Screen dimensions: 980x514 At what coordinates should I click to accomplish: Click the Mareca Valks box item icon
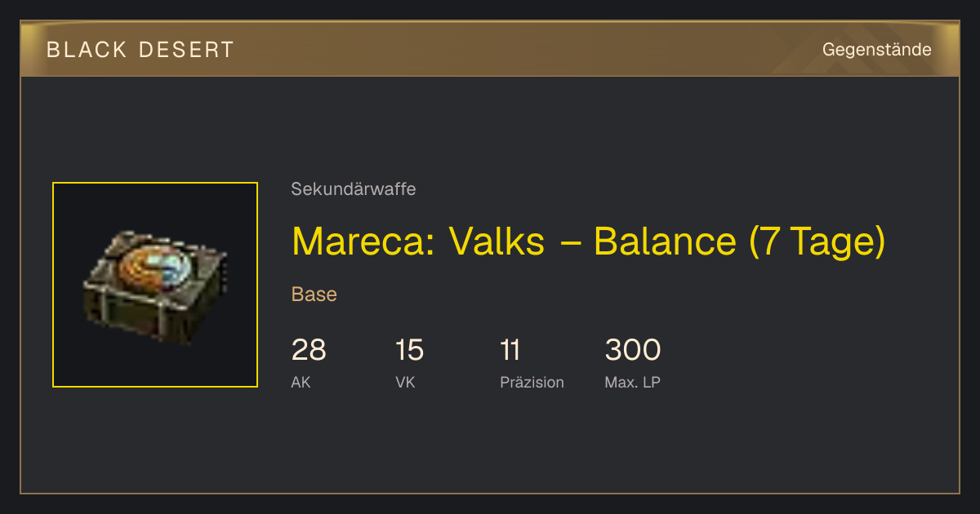(155, 286)
